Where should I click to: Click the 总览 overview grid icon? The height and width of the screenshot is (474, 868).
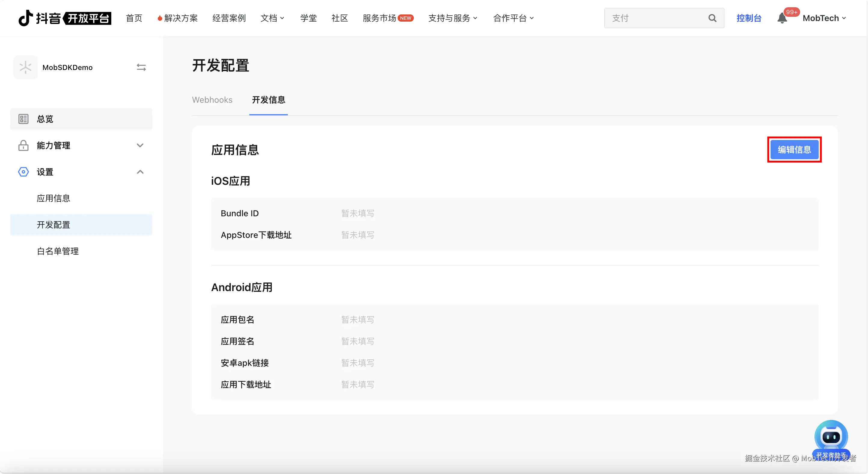coord(23,119)
